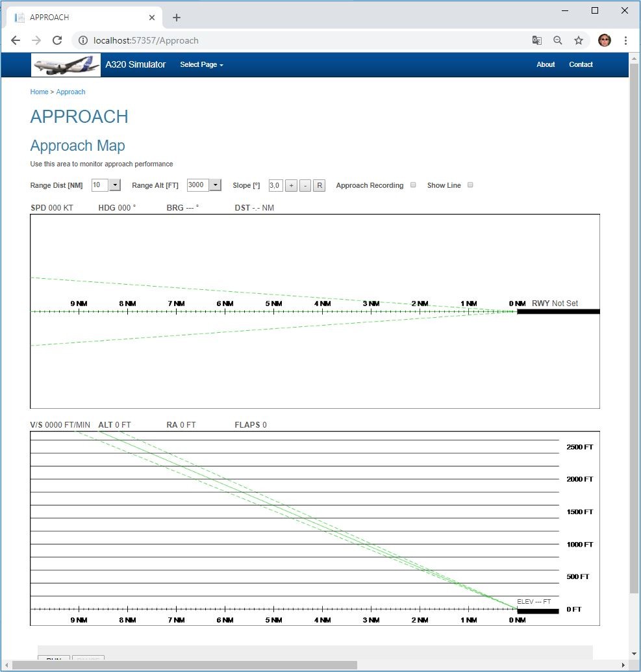
Task: Click the translate page icon
Action: pyautogui.click(x=536, y=40)
